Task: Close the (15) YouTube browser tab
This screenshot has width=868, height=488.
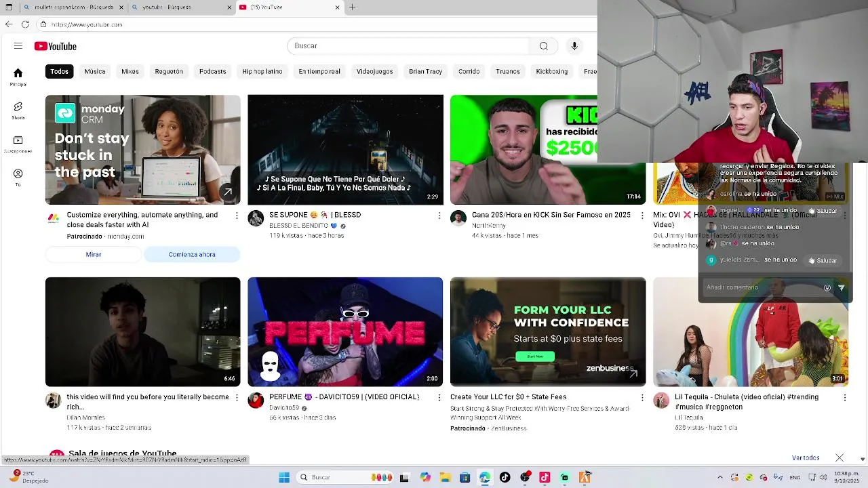Action: coord(338,7)
